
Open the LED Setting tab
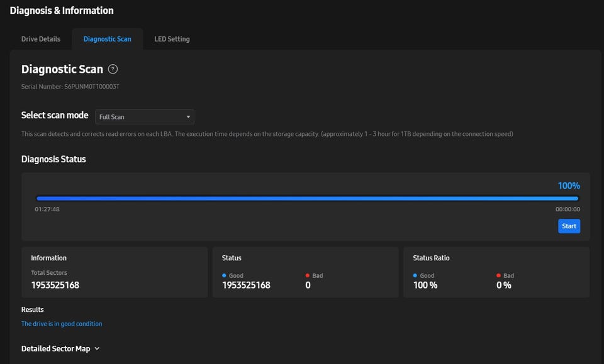click(172, 39)
